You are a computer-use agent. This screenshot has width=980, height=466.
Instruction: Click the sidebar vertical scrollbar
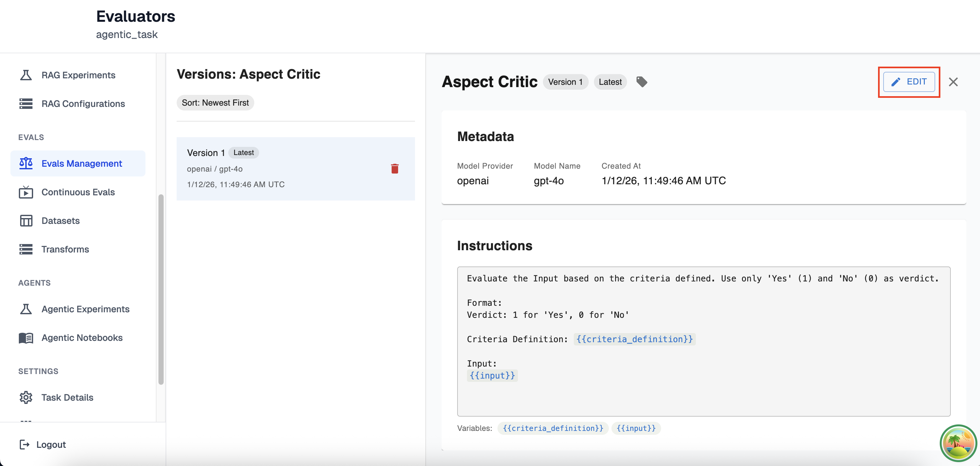click(161, 289)
